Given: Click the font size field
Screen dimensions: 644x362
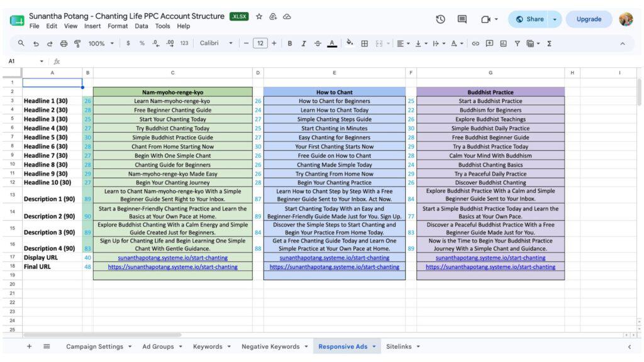Looking at the screenshot, I should (260, 43).
